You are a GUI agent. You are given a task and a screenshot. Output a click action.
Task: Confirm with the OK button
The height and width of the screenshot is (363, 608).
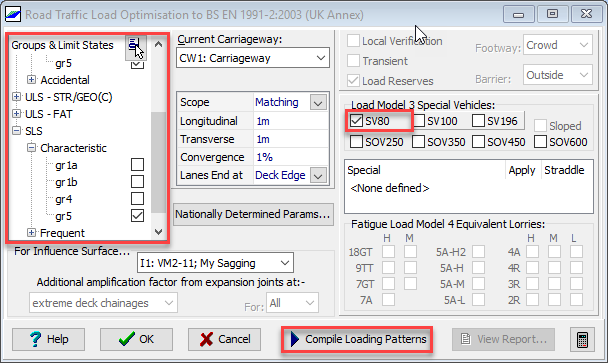(x=136, y=339)
